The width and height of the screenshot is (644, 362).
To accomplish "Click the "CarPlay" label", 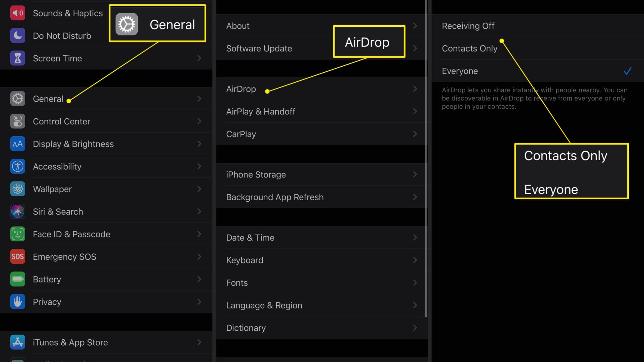I will (x=241, y=134).
